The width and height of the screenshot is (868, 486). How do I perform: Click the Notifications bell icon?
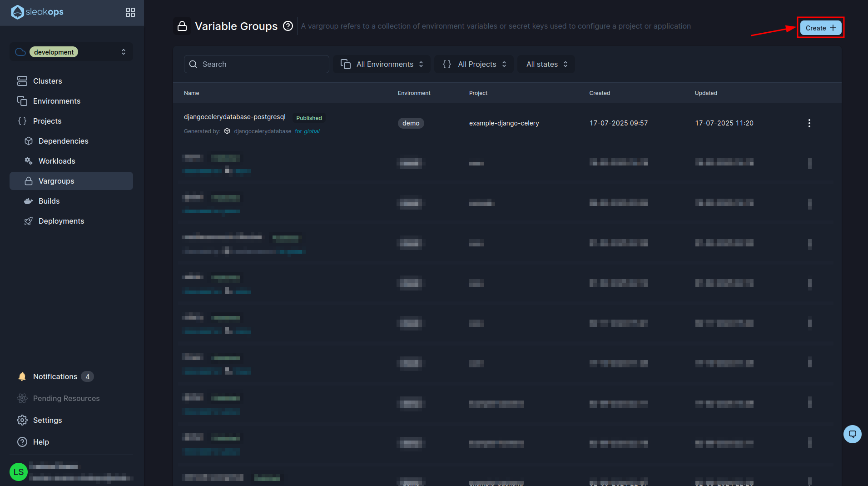[22, 376]
